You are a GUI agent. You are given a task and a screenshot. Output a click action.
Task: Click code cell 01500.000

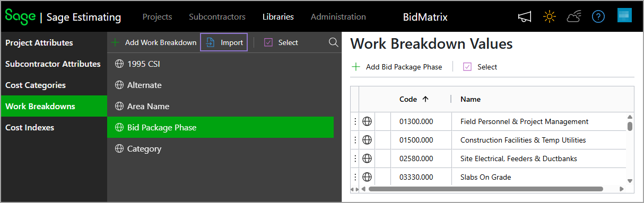(422, 140)
